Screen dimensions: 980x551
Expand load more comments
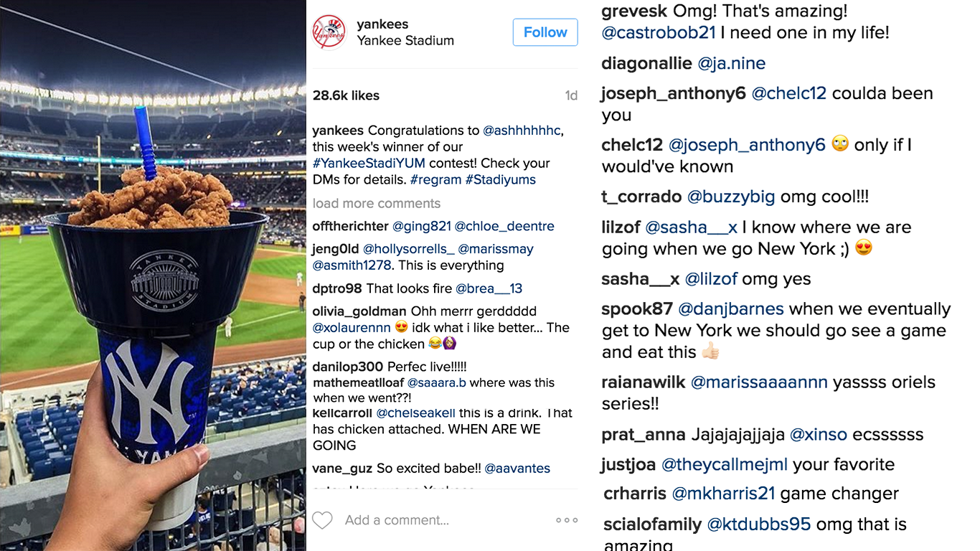(x=377, y=203)
